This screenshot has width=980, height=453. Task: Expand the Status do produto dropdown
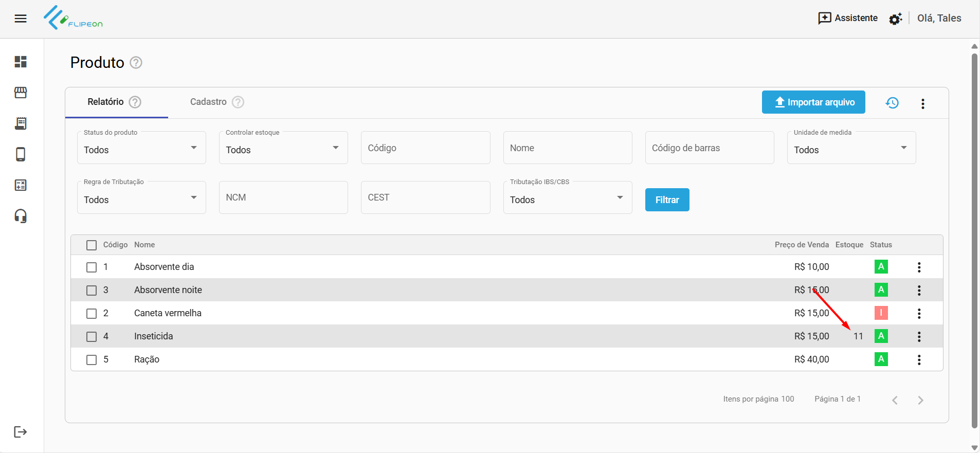pos(141,148)
